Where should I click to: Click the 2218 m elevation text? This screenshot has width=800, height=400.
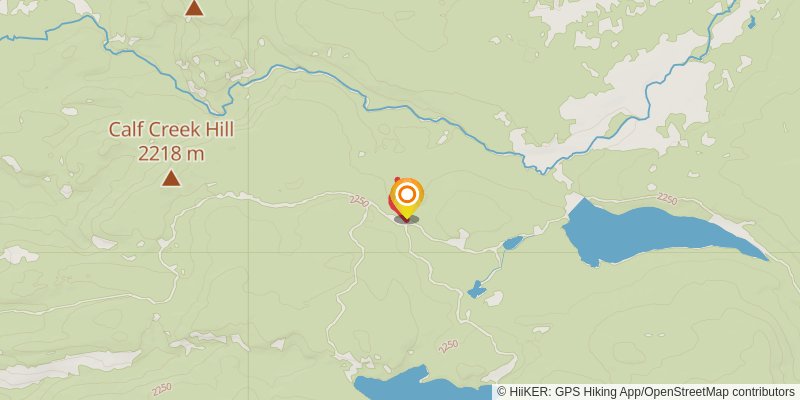171,152
